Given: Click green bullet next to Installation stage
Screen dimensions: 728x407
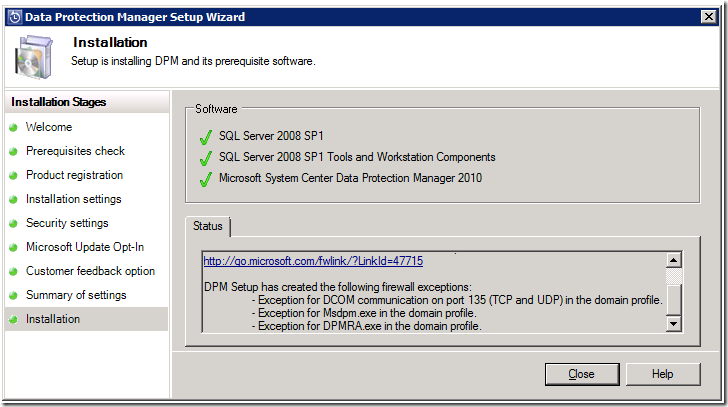Looking at the screenshot, I should (14, 320).
